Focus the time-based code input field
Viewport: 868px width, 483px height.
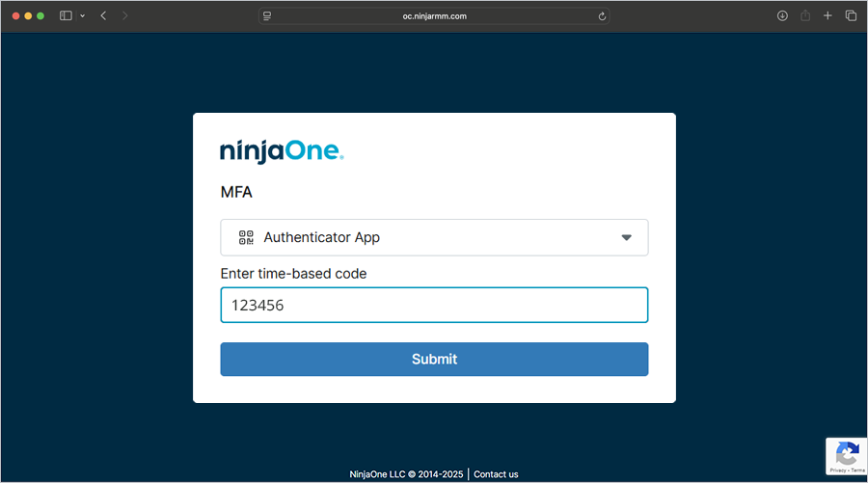[434, 306]
